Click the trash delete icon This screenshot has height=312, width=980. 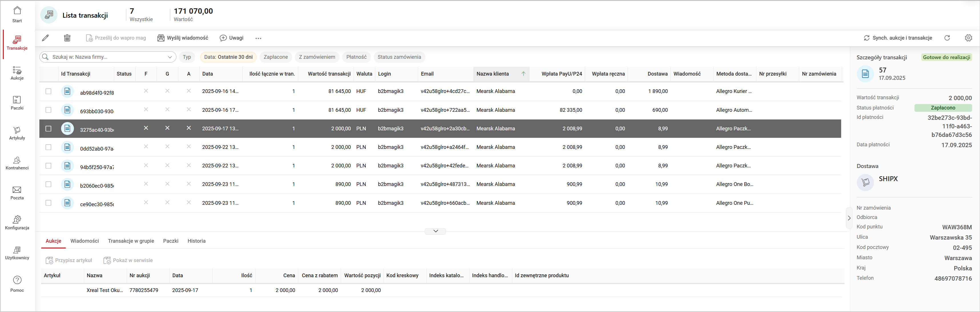click(x=67, y=38)
